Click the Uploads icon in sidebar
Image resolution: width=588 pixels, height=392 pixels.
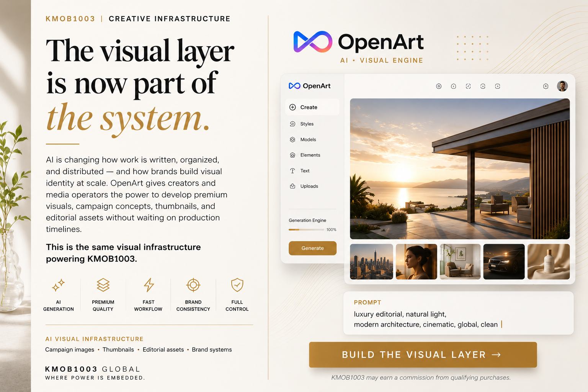point(292,186)
